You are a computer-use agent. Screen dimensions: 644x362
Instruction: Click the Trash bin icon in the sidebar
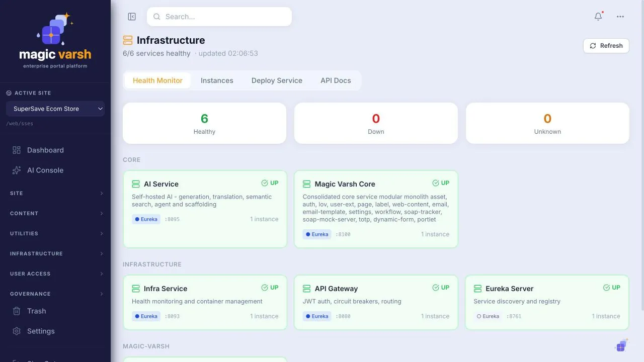click(x=17, y=311)
